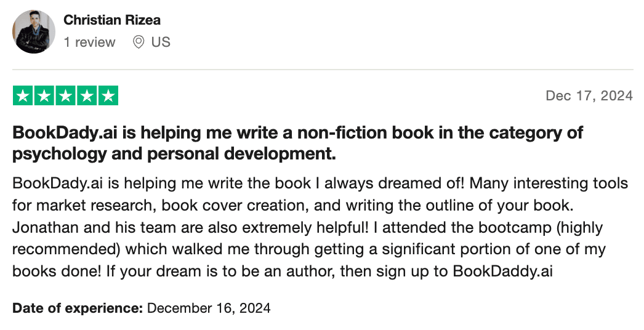Click the first green rating star
Viewport: 644px width, 330px height.
[x=23, y=96]
